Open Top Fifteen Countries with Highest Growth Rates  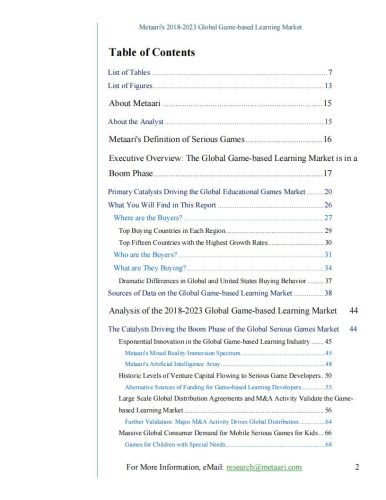[x=225, y=243]
